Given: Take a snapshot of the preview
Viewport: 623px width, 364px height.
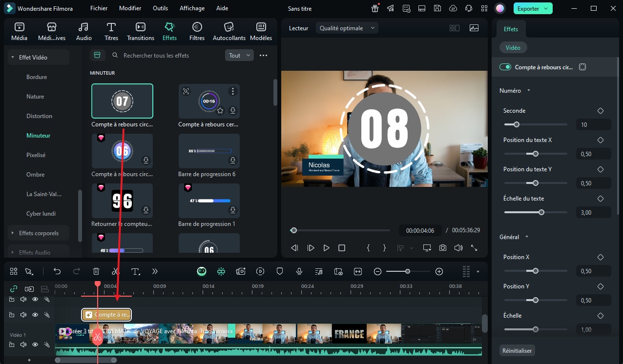Looking at the screenshot, I should click(442, 248).
